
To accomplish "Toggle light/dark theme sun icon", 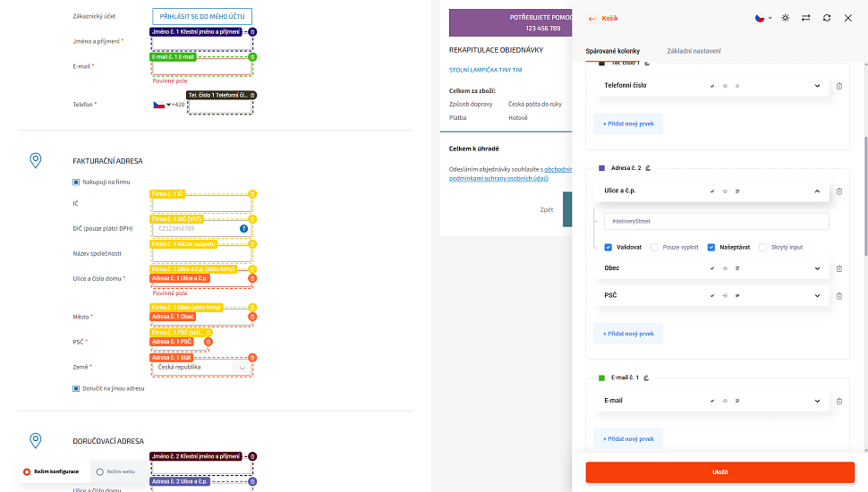I will (785, 18).
